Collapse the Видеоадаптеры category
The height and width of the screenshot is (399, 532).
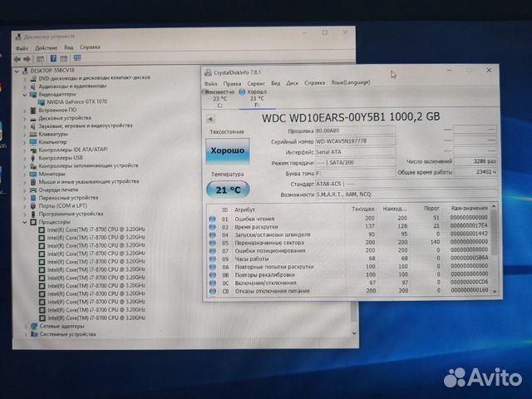coord(24,95)
